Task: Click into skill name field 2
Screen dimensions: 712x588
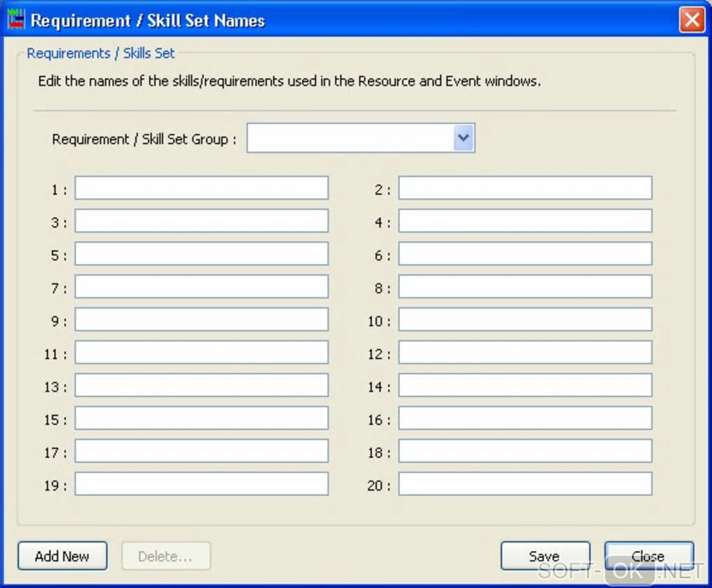Action: [x=525, y=188]
